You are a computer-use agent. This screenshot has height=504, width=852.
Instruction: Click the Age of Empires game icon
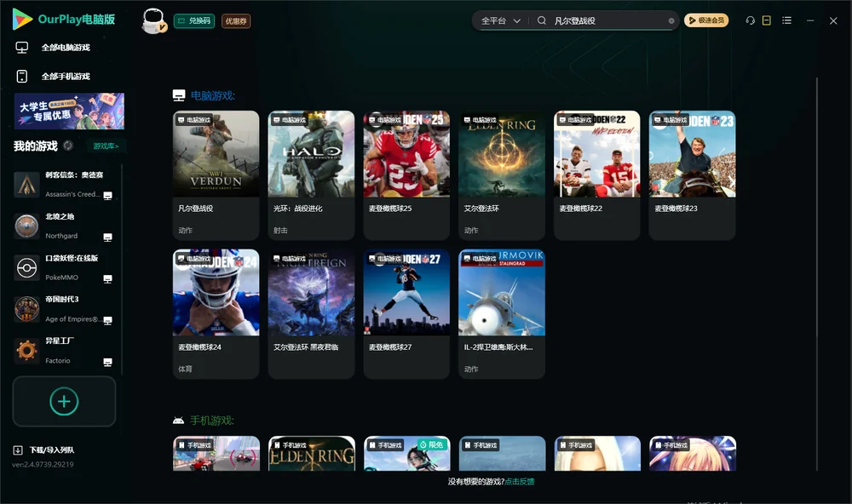pyautogui.click(x=26, y=309)
